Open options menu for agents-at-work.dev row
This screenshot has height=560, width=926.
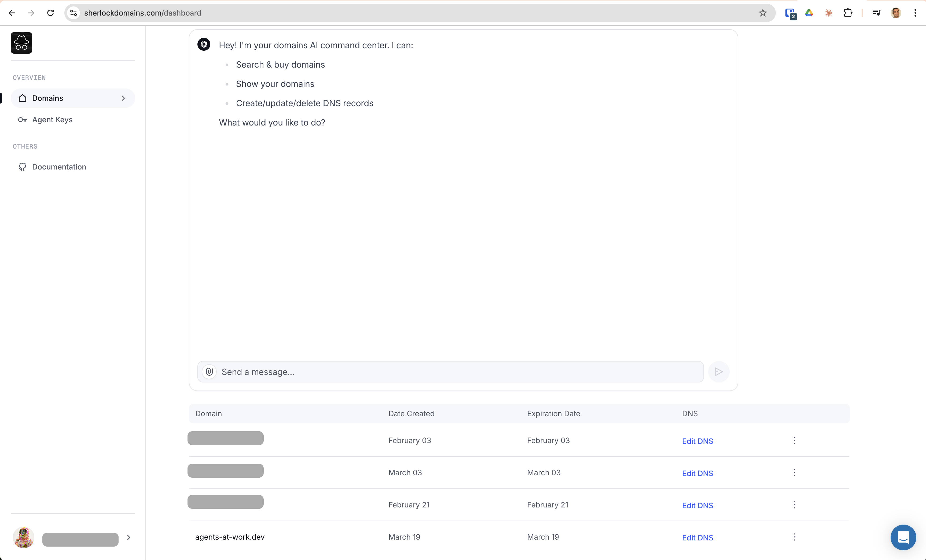tap(794, 537)
